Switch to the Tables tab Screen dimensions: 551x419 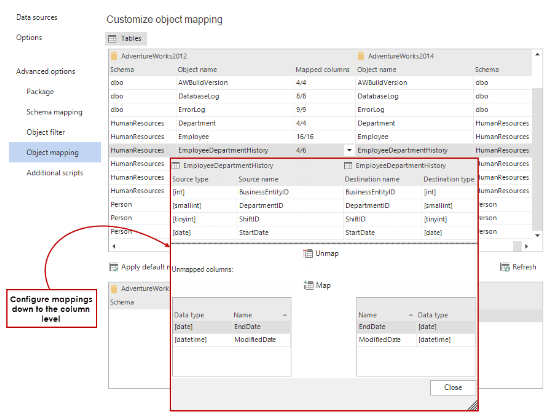126,39
